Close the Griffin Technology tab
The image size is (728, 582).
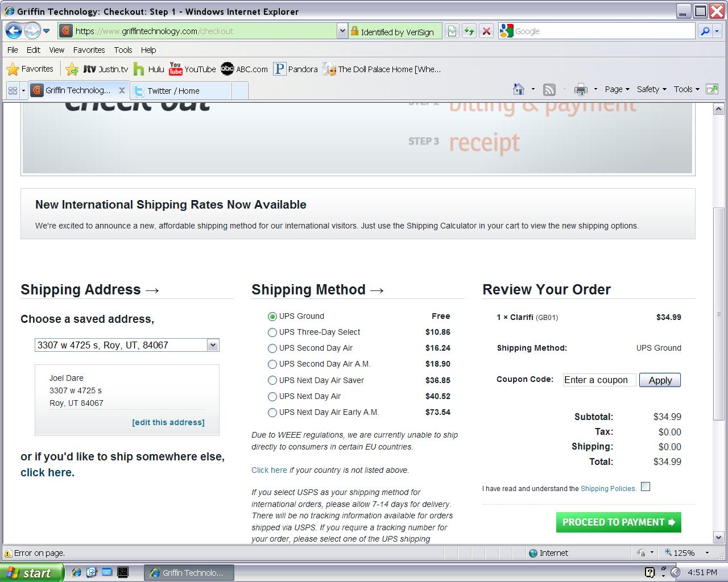coord(122,90)
